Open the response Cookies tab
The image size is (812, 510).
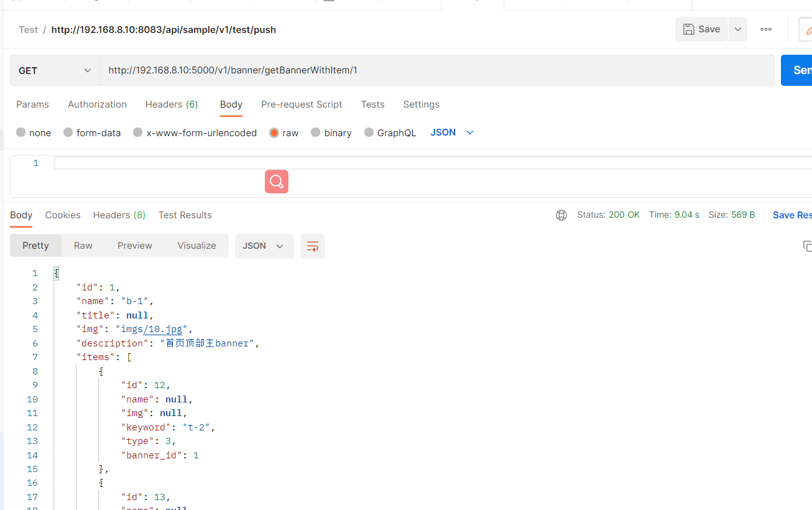[x=63, y=215]
